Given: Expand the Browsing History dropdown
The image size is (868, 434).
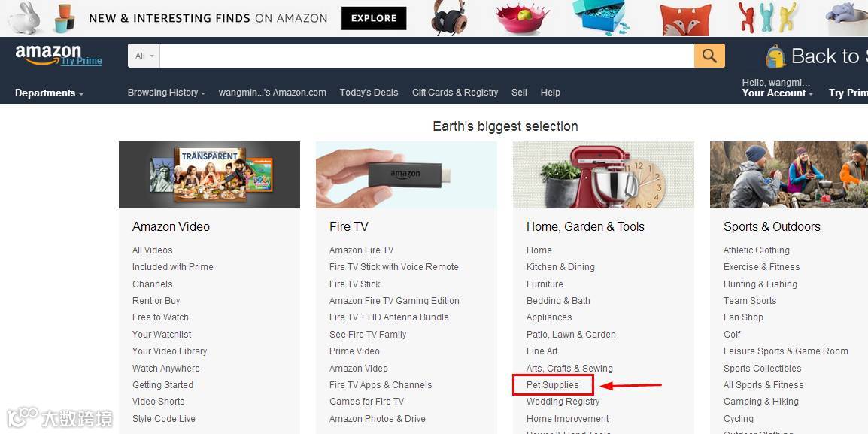Looking at the screenshot, I should click(166, 93).
